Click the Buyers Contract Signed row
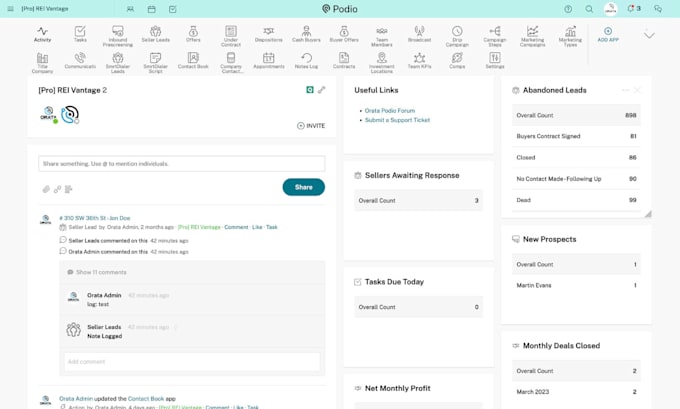Viewport: 680px width, 409px height. point(576,136)
